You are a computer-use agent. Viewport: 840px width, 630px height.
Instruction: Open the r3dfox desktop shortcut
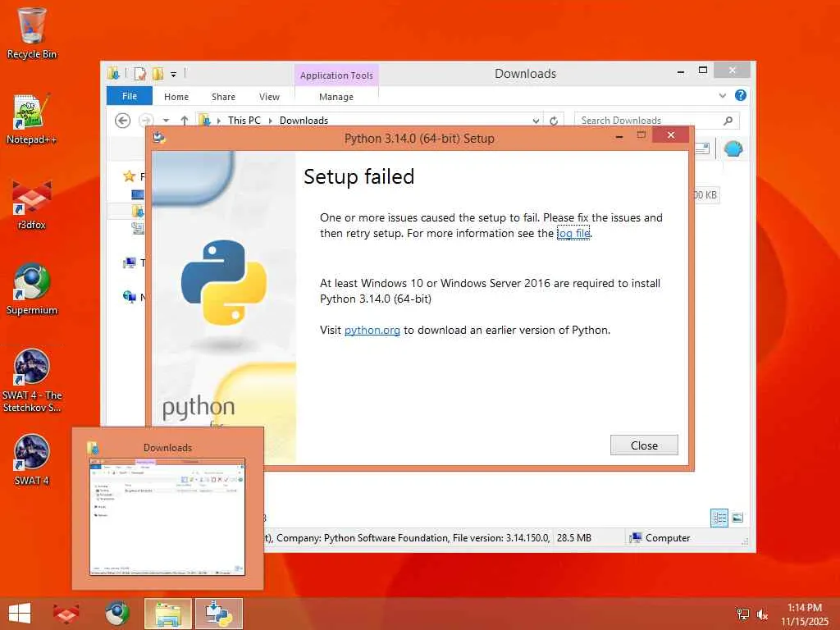click(x=32, y=204)
